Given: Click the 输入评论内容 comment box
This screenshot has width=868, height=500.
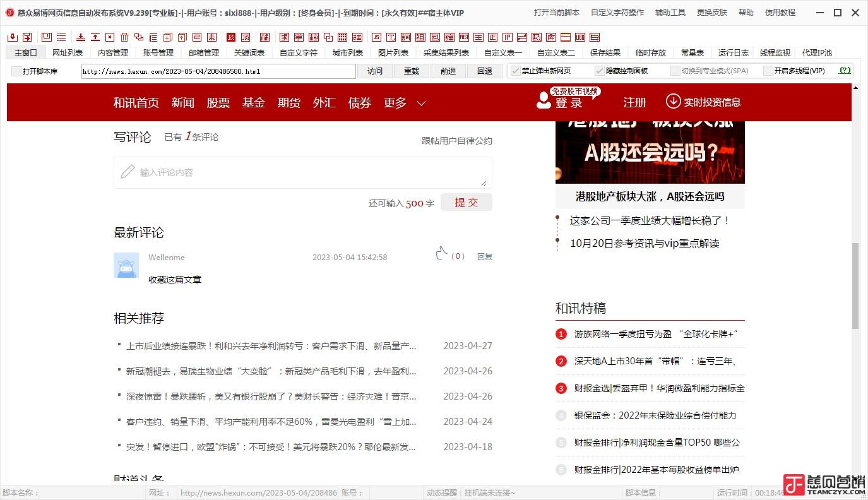Looking at the screenshot, I should pyautogui.click(x=303, y=172).
